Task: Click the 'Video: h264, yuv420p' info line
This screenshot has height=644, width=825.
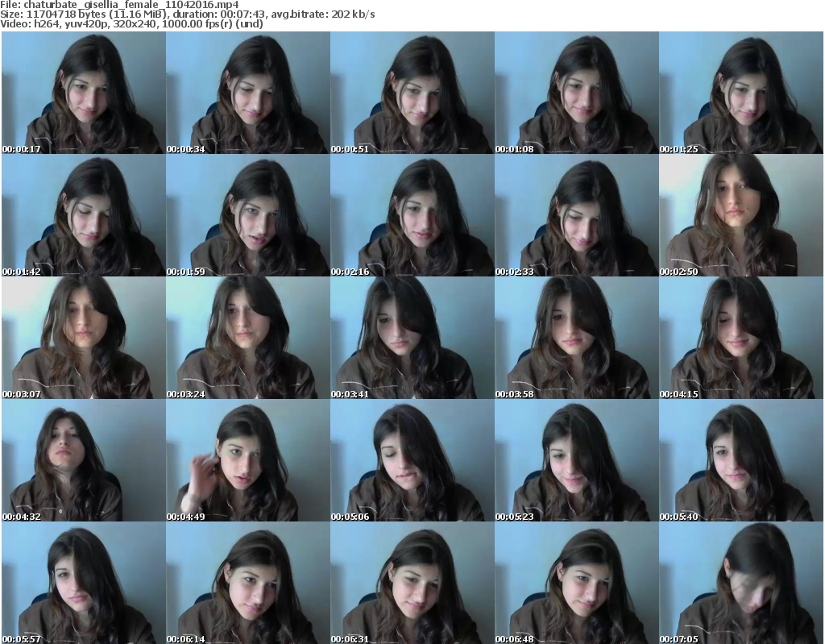Action: pos(131,23)
